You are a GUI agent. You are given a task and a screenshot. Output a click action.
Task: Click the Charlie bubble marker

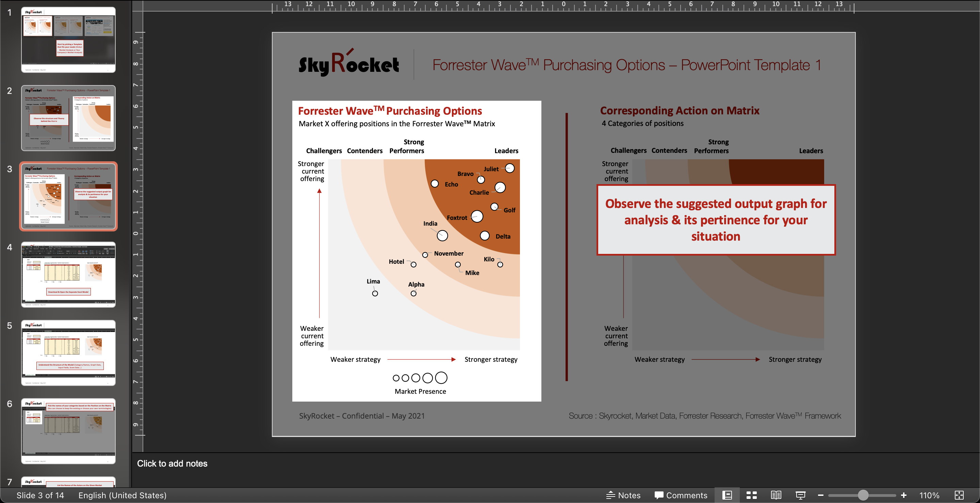click(x=500, y=187)
